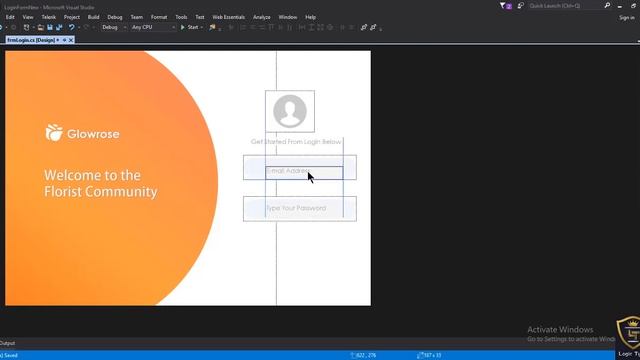This screenshot has width=640, height=360.
Task: Open the View menu
Action: pyautogui.click(x=28, y=17)
